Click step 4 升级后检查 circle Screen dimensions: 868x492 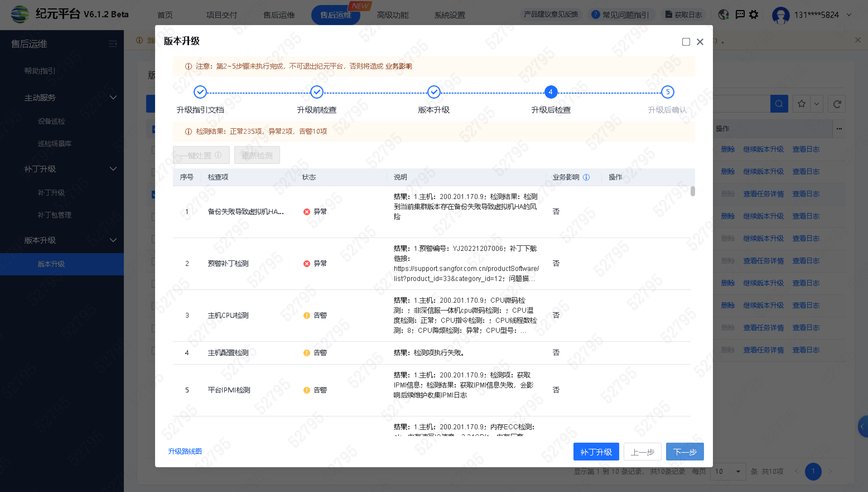[551, 92]
